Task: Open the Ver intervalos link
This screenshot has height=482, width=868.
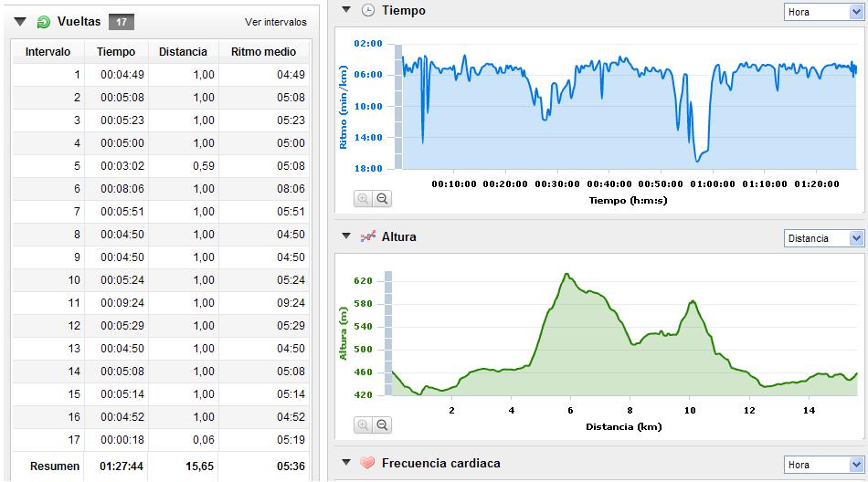Action: point(276,22)
